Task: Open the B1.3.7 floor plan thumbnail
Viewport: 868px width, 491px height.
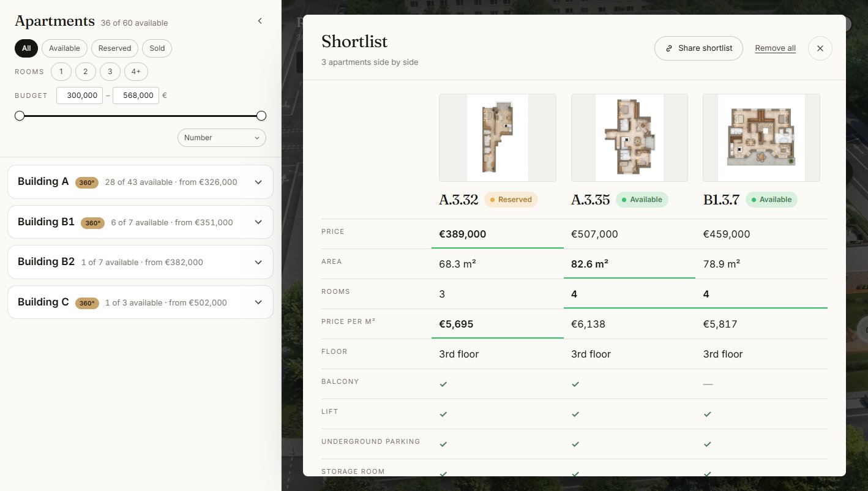Action: [761, 138]
